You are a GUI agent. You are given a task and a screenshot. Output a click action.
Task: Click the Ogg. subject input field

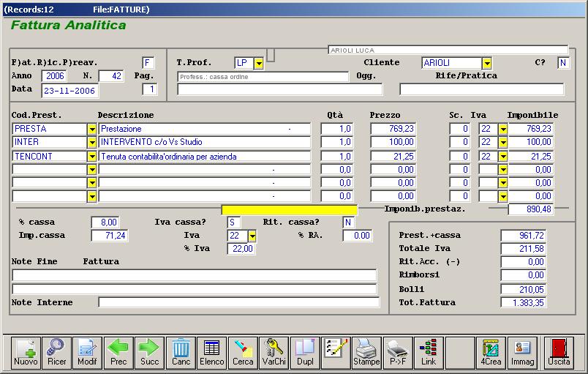280,89
